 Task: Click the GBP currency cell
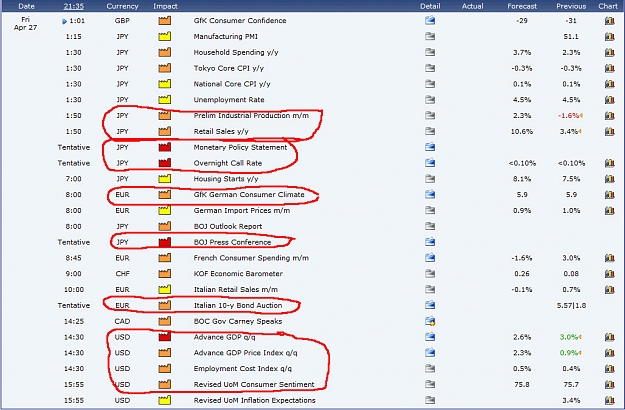pyautogui.click(x=122, y=20)
